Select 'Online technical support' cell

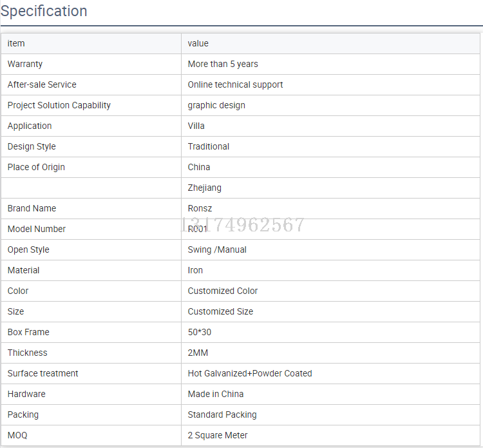(x=235, y=84)
